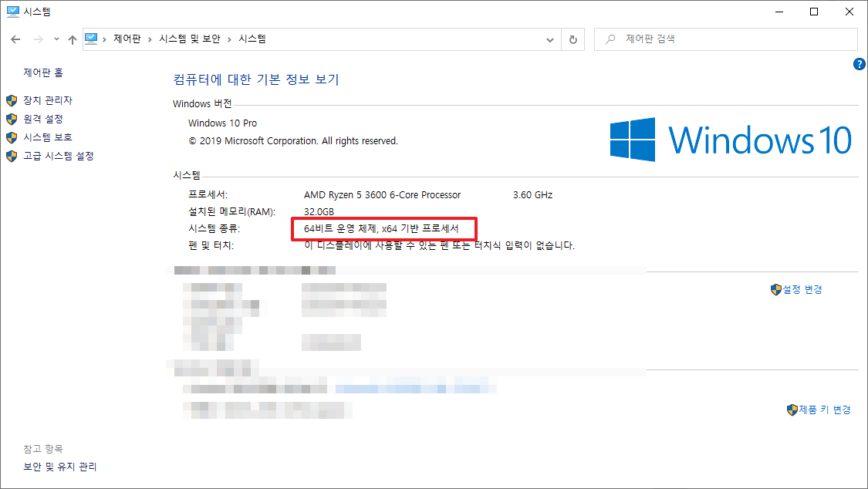The width and height of the screenshot is (868, 489).
Task: Go back with the left arrow button
Action: pos(15,39)
